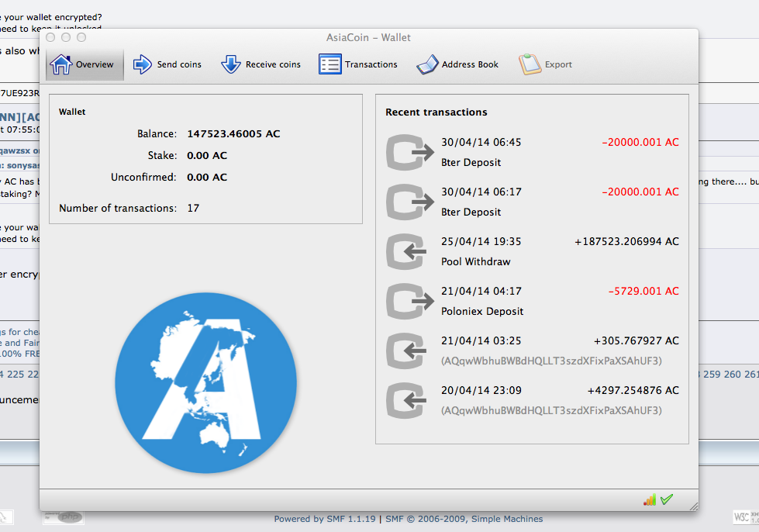The width and height of the screenshot is (759, 532).
Task: Click the +4297.254876 AC amount
Action: [x=633, y=390]
